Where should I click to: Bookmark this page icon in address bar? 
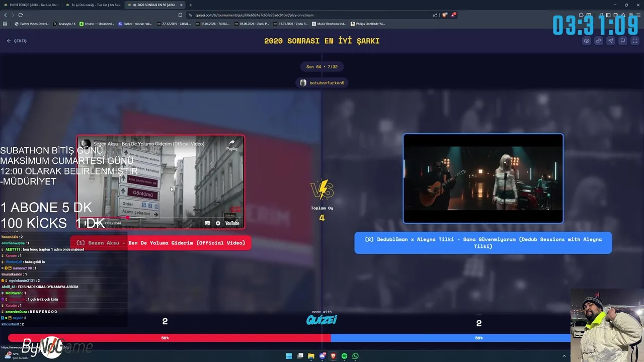tap(180, 15)
